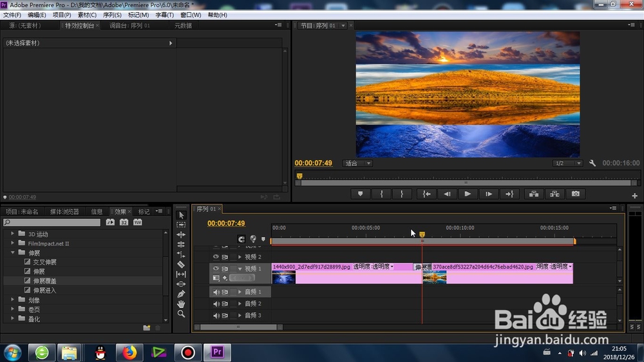Select the Hand tool
Screen dimensions: 644x362
pos(181,303)
